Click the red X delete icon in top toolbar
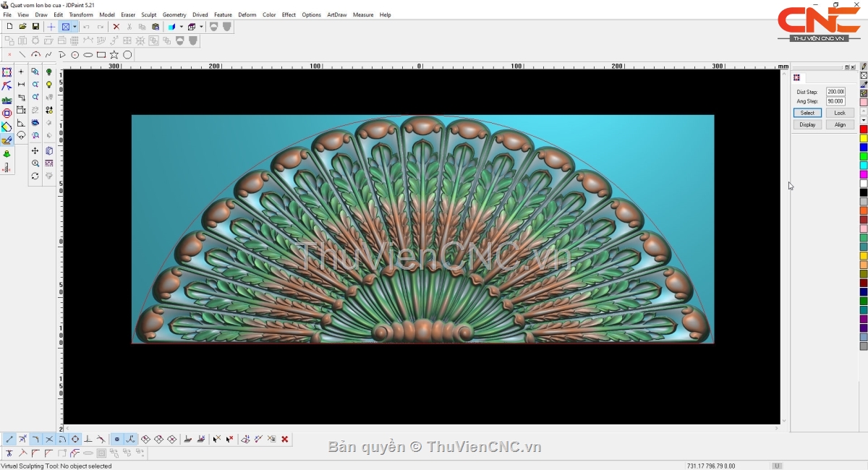 (116, 27)
